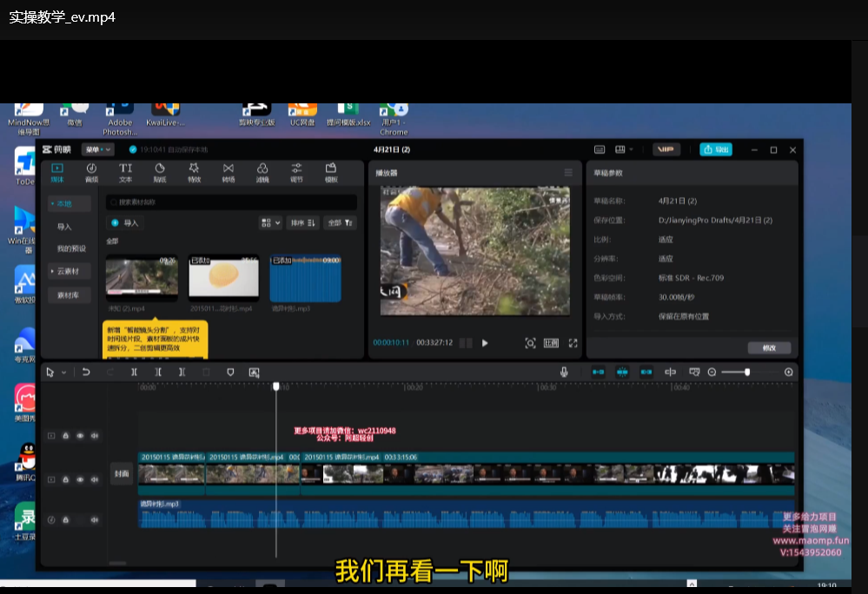Viewport: 868px width, 594px height.
Task: Open the 调节 adjustment tab
Action: pos(296,172)
